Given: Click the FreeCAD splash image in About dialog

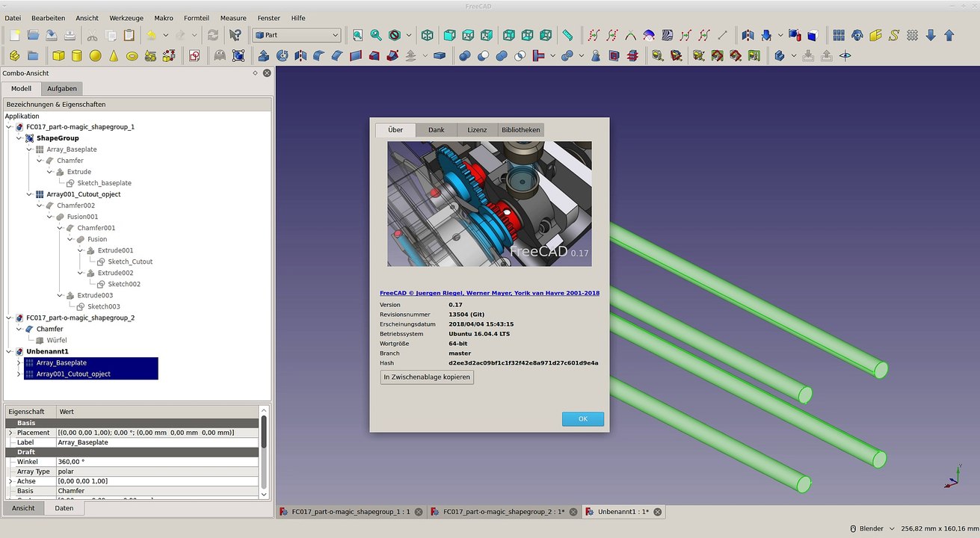Looking at the screenshot, I should point(489,203).
